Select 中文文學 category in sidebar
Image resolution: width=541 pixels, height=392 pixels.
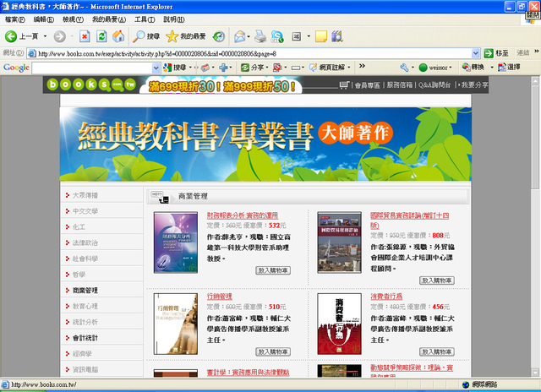[85, 211]
